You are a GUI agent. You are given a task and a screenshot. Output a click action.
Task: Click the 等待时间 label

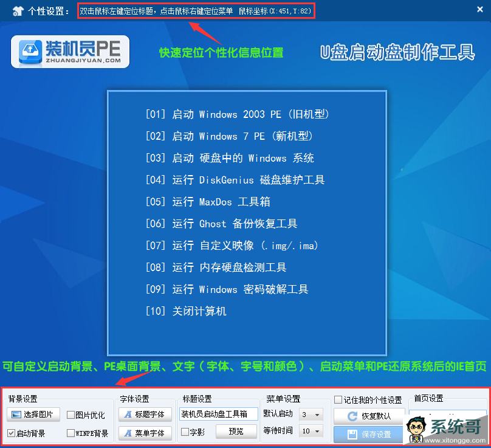(x=278, y=431)
